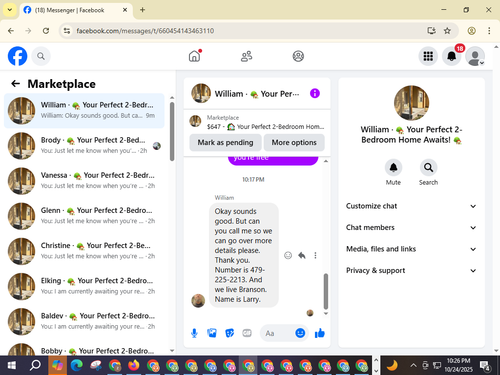React to William's message with emoji icon

click(288, 255)
